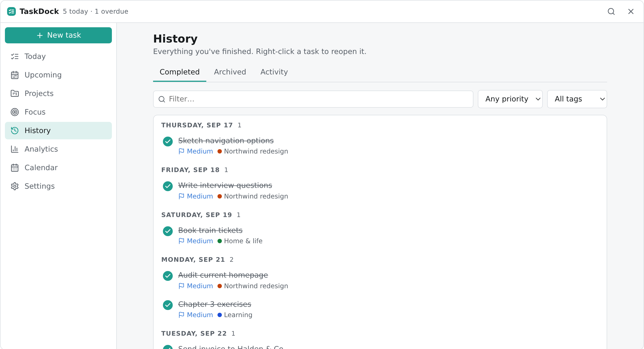Click the Focus target icon
This screenshot has height=349, width=644.
[x=15, y=112]
